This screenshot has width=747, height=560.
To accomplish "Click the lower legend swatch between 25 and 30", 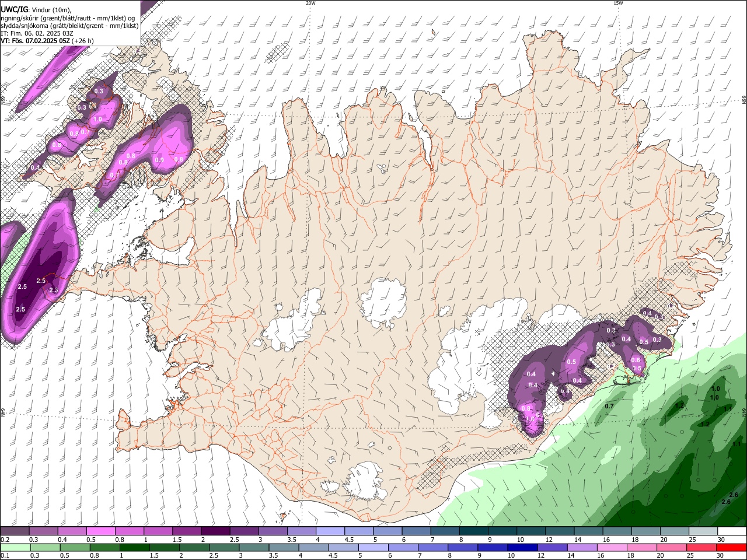I will [702, 548].
